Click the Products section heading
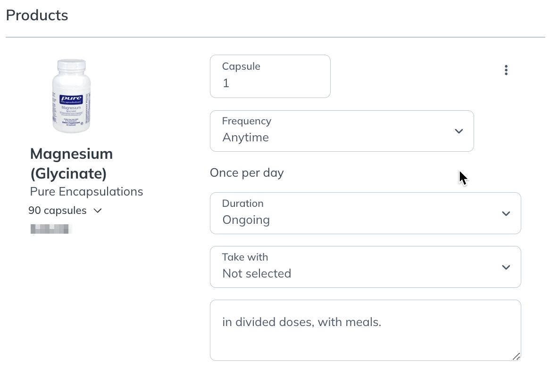 click(37, 15)
